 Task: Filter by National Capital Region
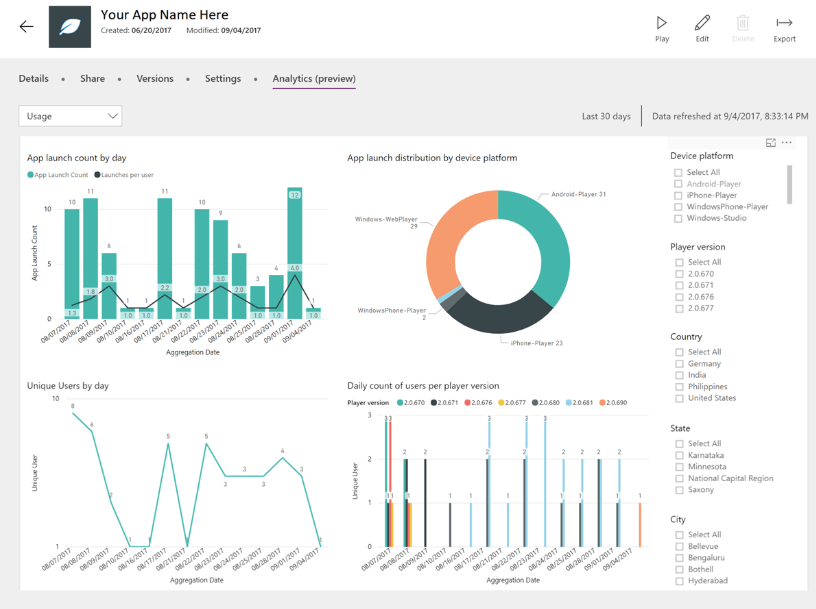679,478
